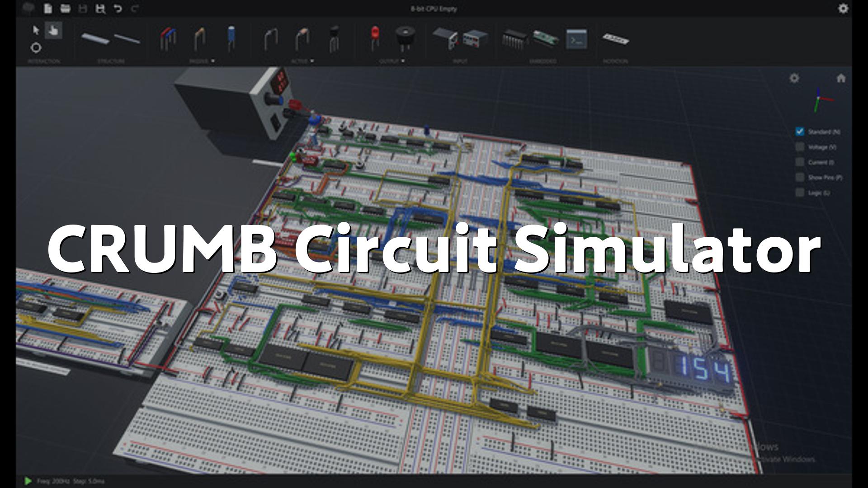Viewport: 868px width, 488px height.
Task: Create a new file with the document icon
Action: 48,9
